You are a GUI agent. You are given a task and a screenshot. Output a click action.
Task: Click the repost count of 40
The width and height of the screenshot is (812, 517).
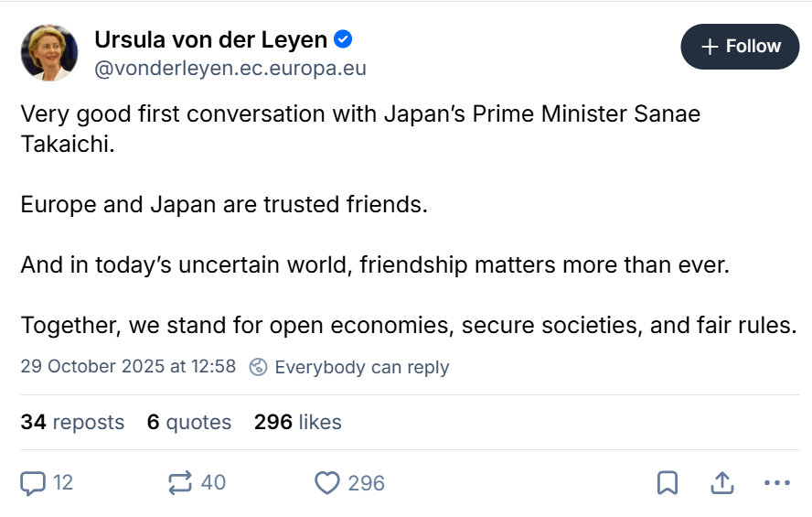tap(213, 482)
